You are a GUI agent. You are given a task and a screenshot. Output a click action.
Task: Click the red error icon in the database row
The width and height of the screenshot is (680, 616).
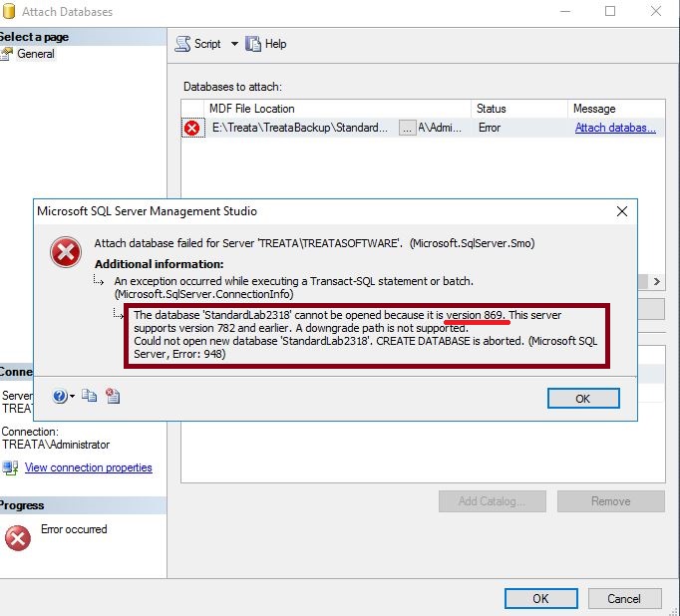[192, 128]
